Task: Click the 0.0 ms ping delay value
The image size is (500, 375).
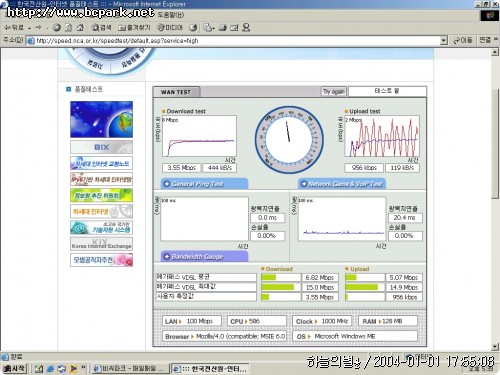Action: (x=268, y=218)
